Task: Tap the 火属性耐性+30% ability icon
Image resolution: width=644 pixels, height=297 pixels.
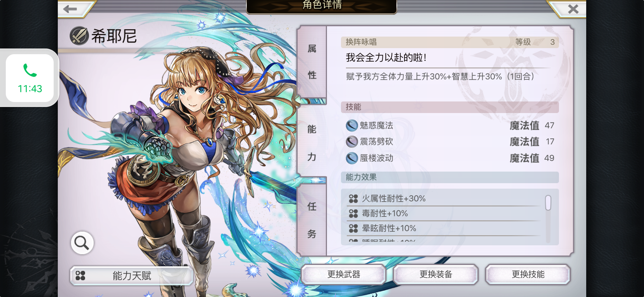Action: point(353,198)
